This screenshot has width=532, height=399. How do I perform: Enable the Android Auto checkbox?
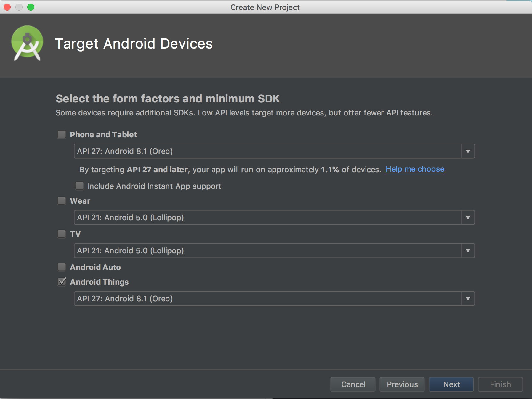pos(62,267)
